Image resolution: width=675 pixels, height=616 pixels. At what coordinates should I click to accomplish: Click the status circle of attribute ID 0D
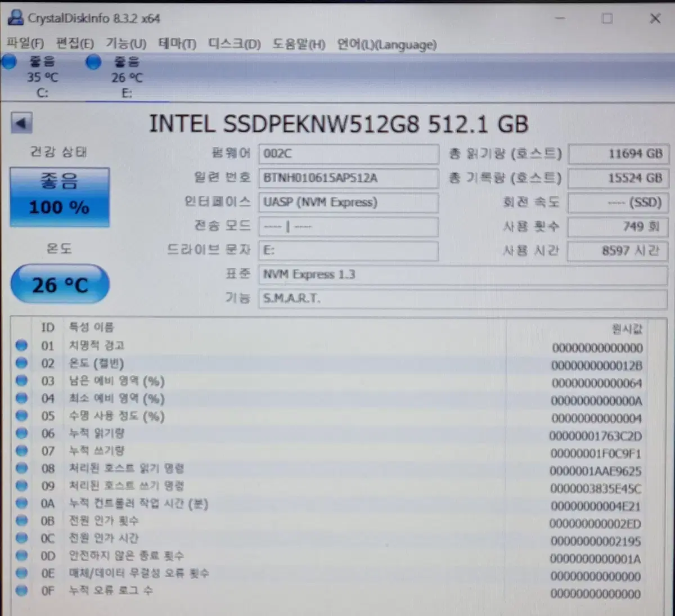[21, 555]
